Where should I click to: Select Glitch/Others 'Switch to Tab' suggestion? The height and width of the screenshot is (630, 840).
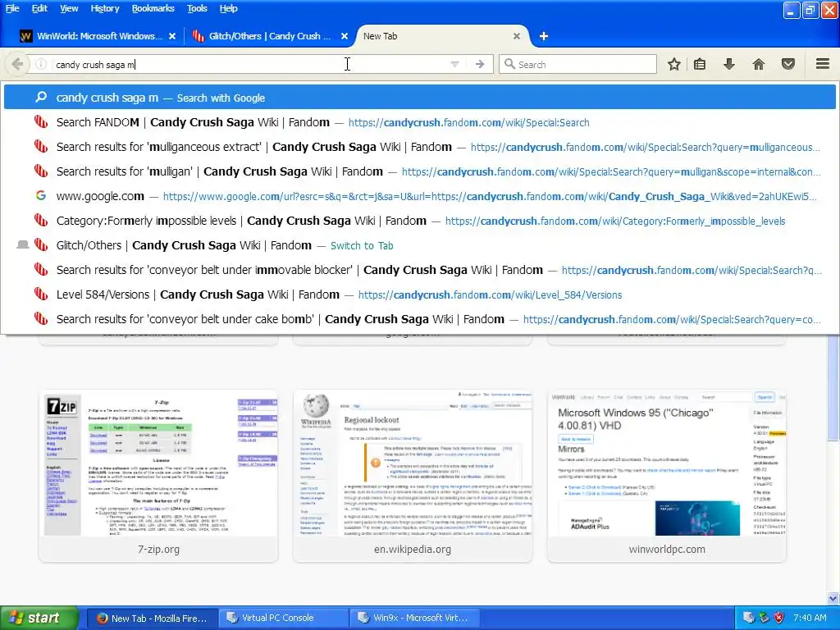click(x=420, y=245)
